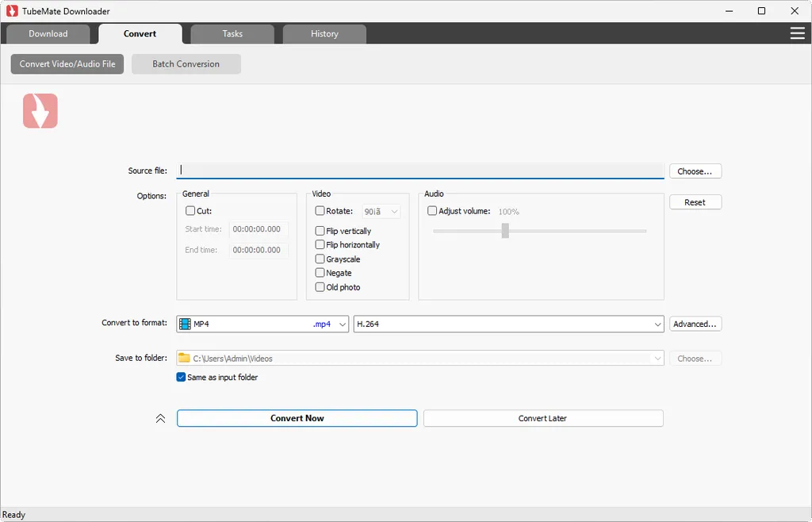This screenshot has width=812, height=522.
Task: Open the History tab
Action: (324, 33)
